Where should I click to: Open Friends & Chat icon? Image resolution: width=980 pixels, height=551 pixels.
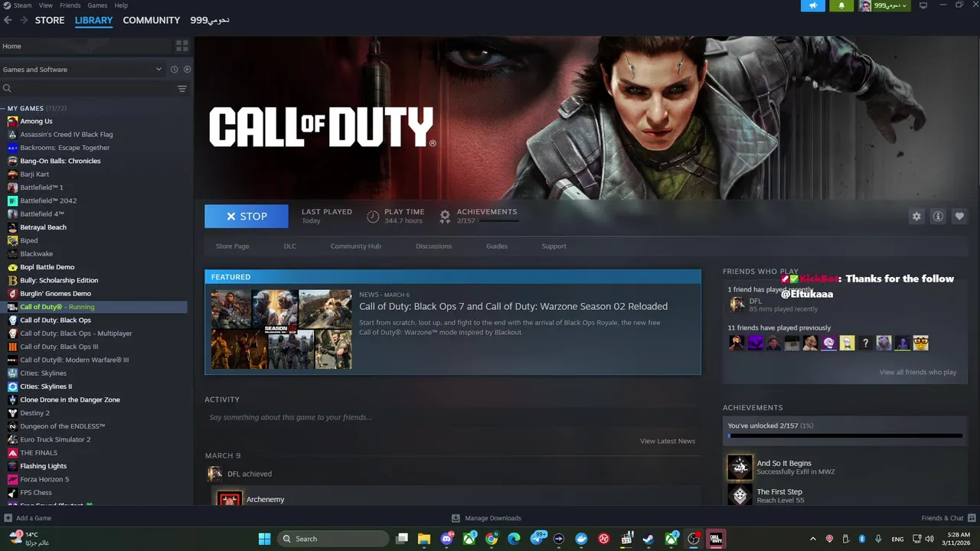pyautogui.click(x=972, y=518)
